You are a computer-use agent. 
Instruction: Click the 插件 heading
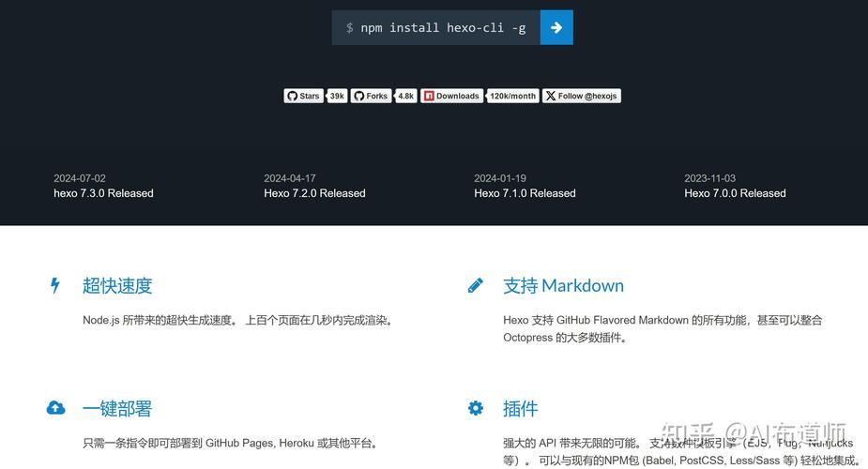pyautogui.click(x=521, y=408)
